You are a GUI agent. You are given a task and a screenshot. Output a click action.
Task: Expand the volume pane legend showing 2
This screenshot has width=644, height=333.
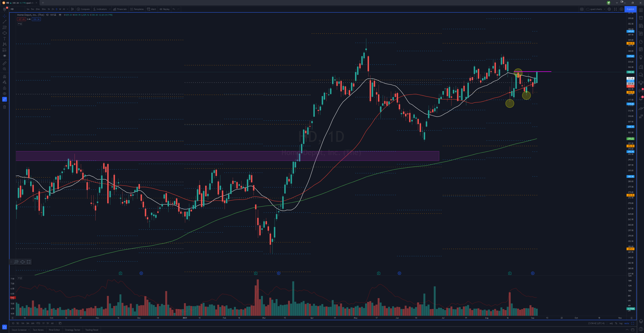[x=20, y=278]
